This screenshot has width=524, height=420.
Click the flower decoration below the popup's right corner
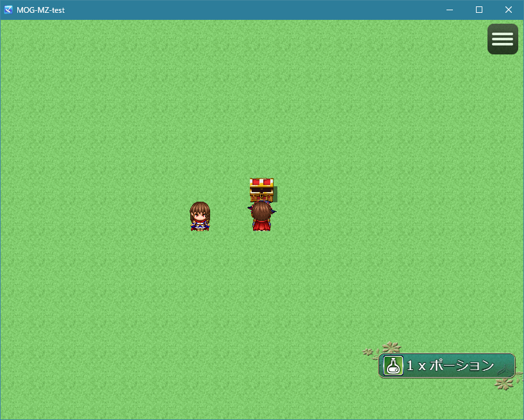pos(504,384)
